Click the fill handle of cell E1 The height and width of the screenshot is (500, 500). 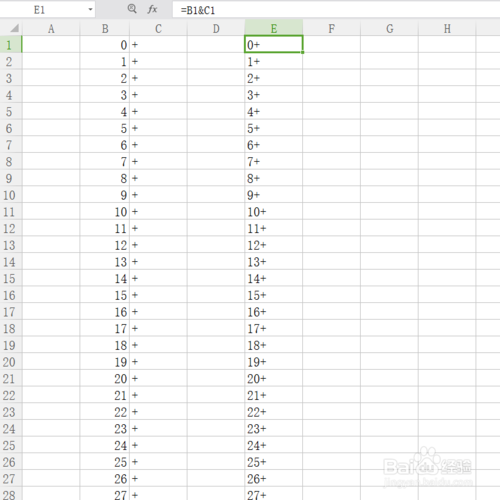point(302,52)
